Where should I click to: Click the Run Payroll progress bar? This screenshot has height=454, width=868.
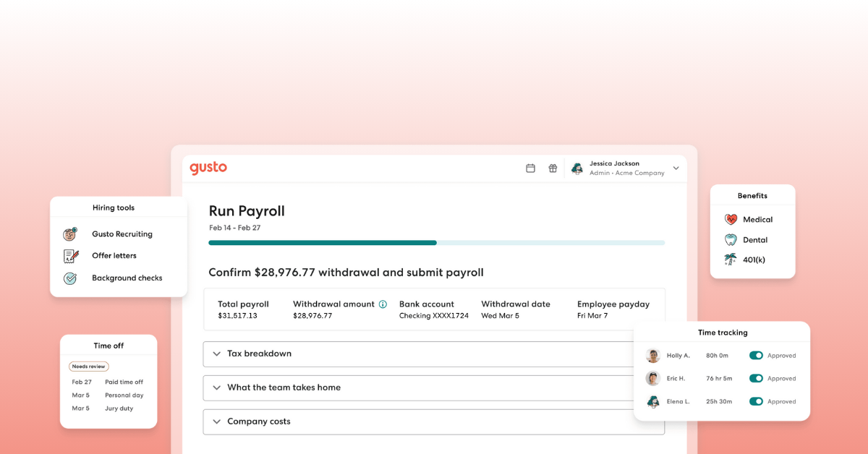436,243
